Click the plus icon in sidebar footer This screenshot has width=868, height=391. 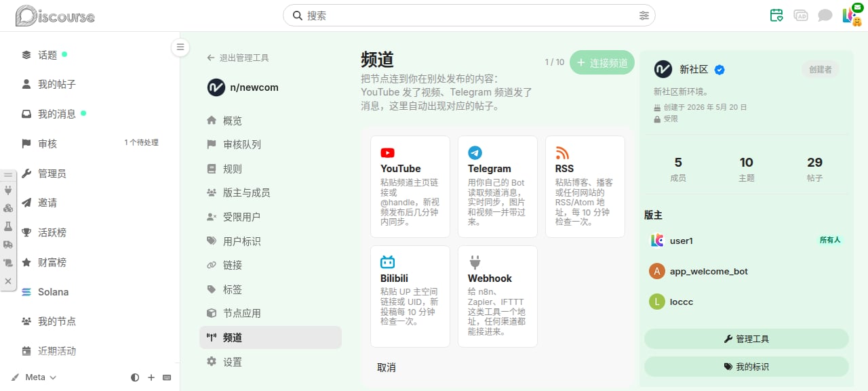pos(151,377)
